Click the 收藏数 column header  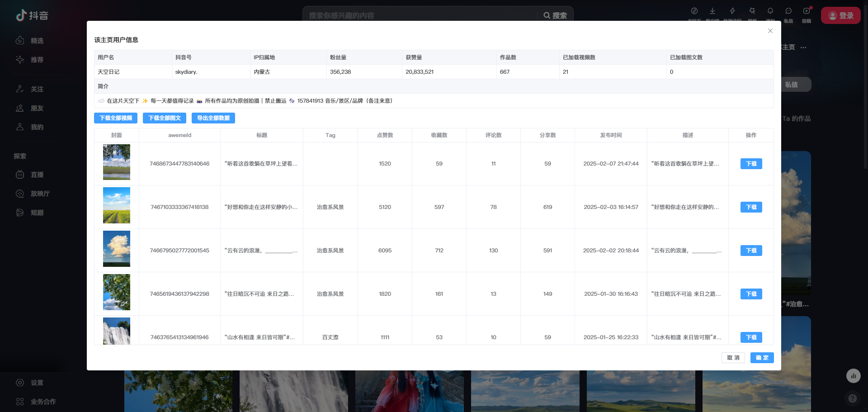click(439, 135)
